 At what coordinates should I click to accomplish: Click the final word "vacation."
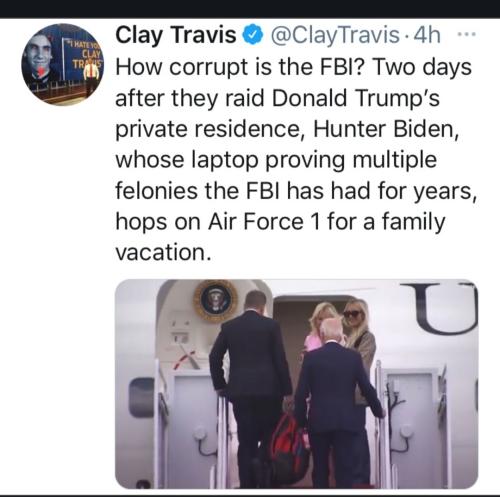click(163, 252)
